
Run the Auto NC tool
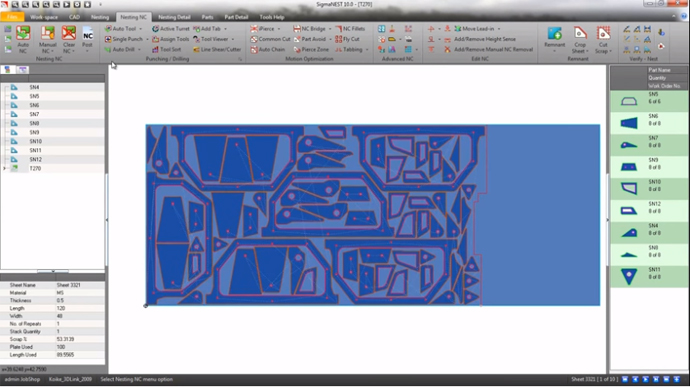point(23,39)
